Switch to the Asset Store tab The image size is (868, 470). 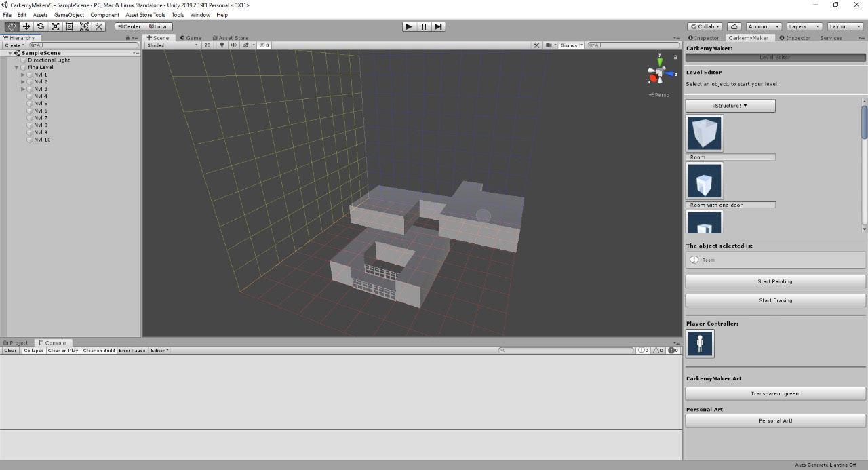tap(231, 38)
